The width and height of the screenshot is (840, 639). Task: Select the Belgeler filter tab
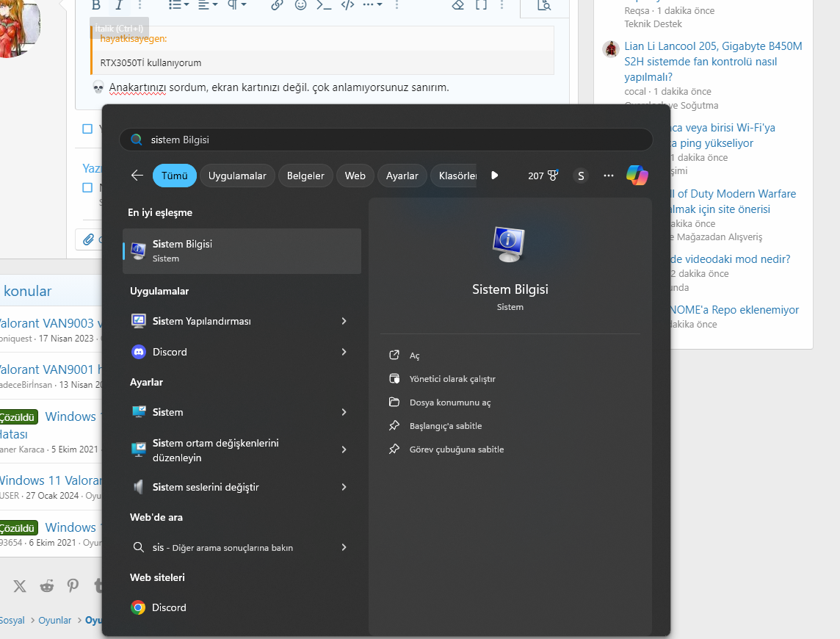305,176
